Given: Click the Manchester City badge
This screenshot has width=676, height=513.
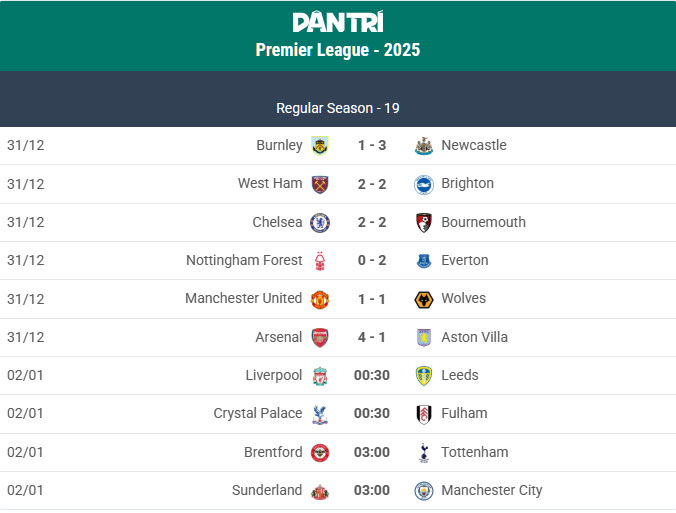Looking at the screenshot, I should (x=424, y=491).
